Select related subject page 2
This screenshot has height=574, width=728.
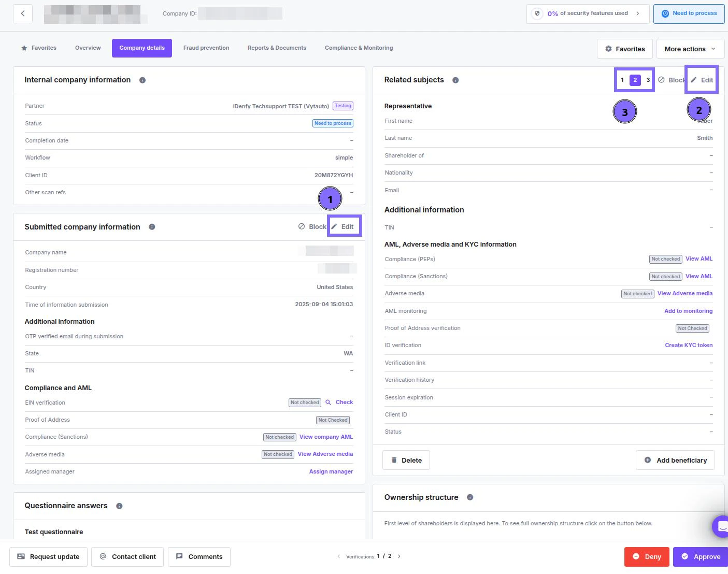coord(635,80)
